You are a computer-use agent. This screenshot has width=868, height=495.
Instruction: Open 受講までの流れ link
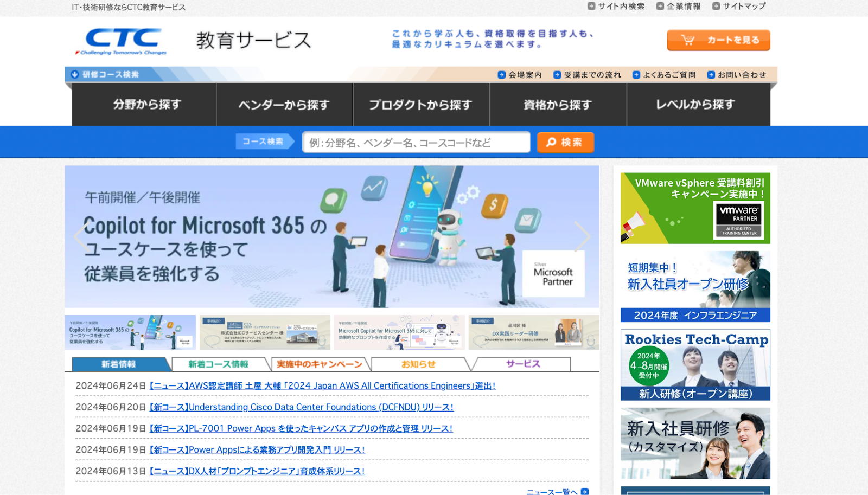592,75
